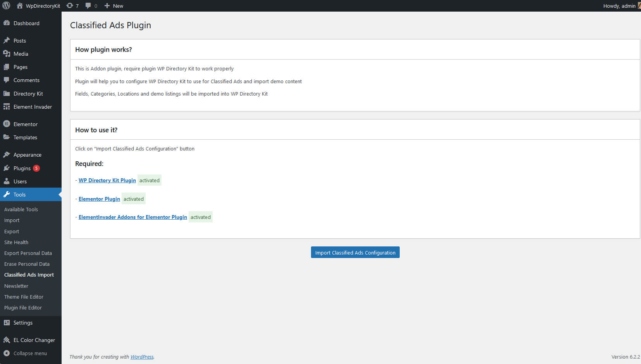
Task: Click the Dashboard gauge icon
Action: [7, 23]
